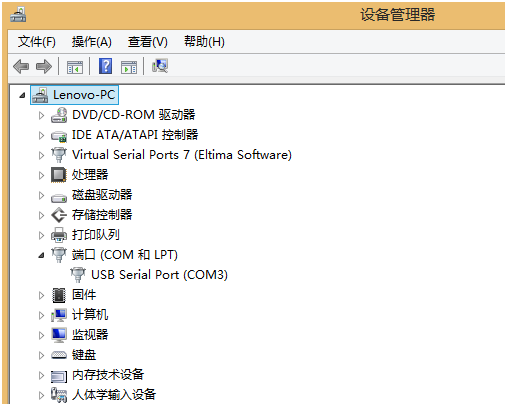Select the 处理器 label
This screenshot has width=507, height=406.
point(90,175)
